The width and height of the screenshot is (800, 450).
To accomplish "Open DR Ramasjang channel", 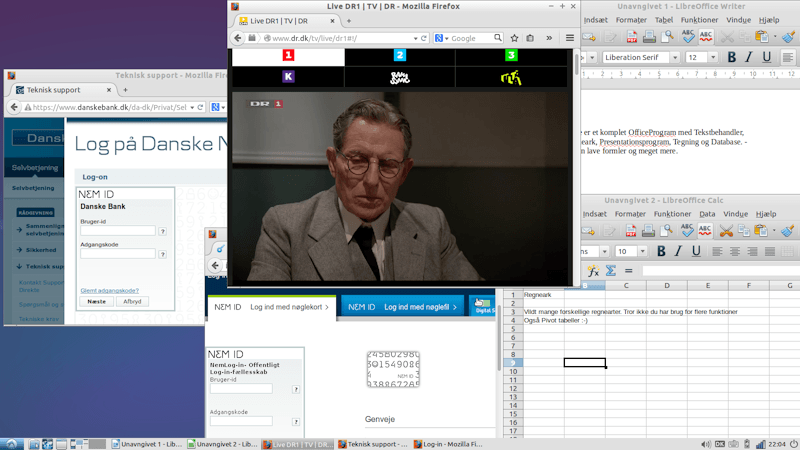I will tap(399, 78).
